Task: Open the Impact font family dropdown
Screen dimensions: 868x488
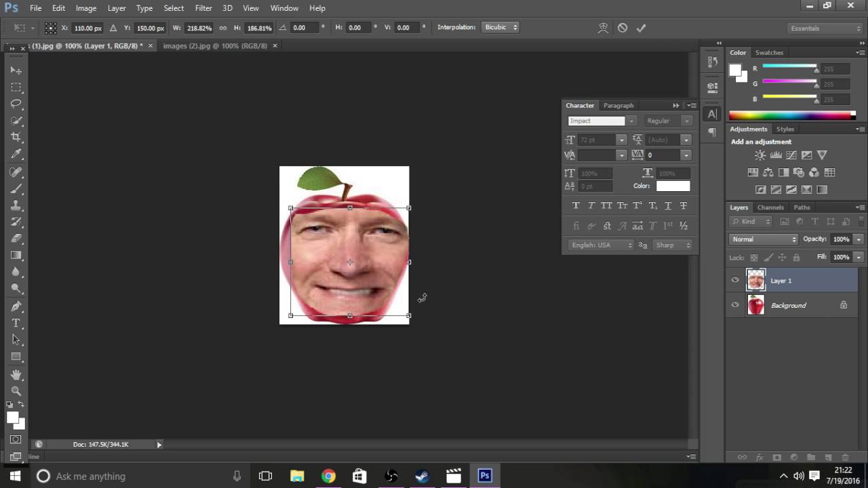Action: pyautogui.click(x=631, y=121)
